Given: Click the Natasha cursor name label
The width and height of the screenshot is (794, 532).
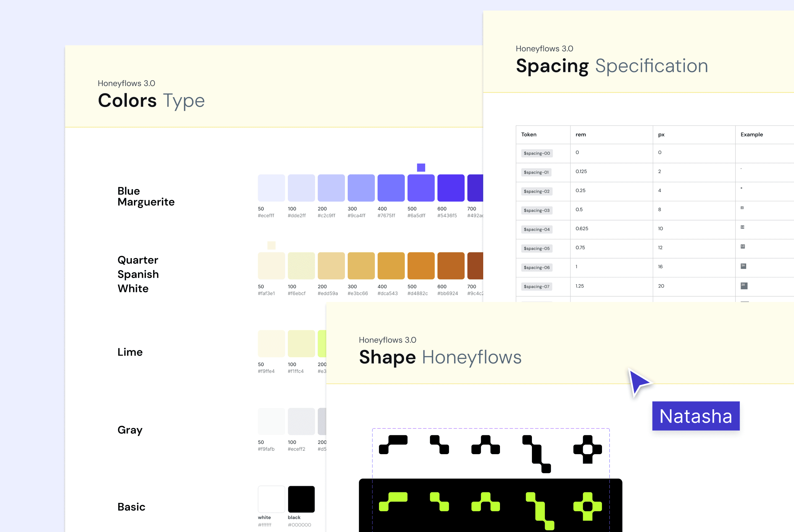Looking at the screenshot, I should [x=696, y=416].
